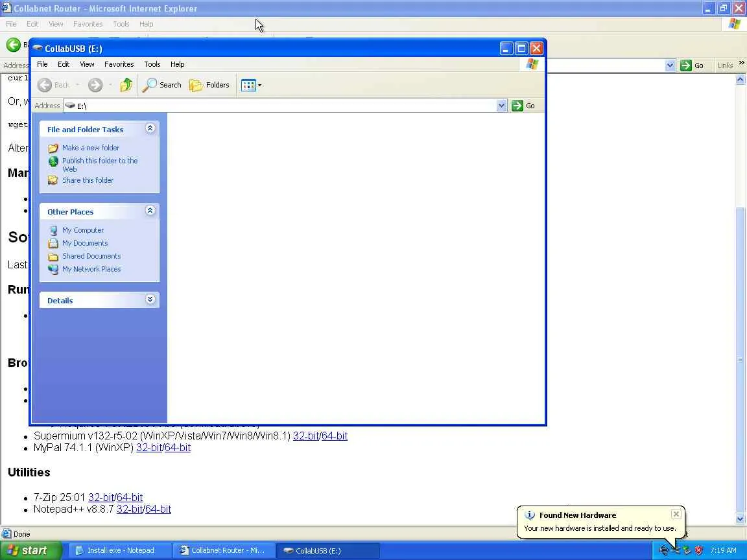Image resolution: width=747 pixels, height=560 pixels.
Task: Click Internet Explorer scrollbar up arrow
Action: tap(741, 80)
